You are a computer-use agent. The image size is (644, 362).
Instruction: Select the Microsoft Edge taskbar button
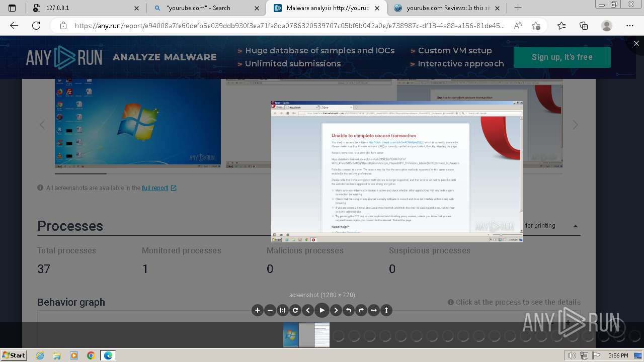click(x=108, y=355)
